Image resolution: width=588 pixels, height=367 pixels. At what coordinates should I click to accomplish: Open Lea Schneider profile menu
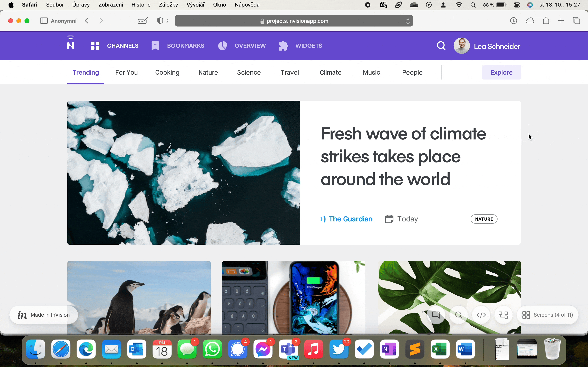pyautogui.click(x=487, y=46)
